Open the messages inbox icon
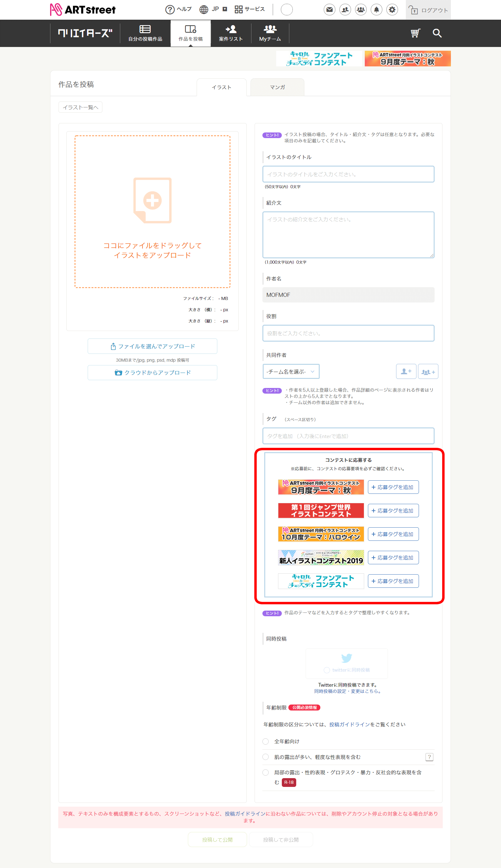Screen dimensions: 501x868 tap(329, 10)
